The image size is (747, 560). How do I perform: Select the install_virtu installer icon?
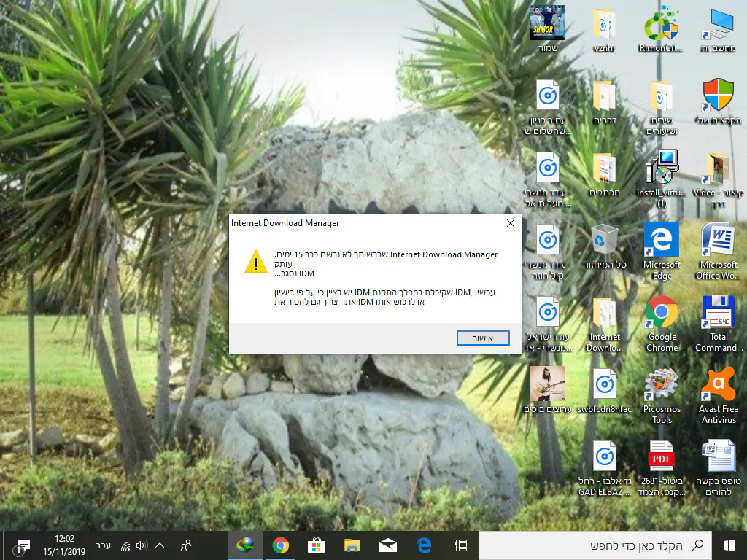pyautogui.click(x=662, y=169)
